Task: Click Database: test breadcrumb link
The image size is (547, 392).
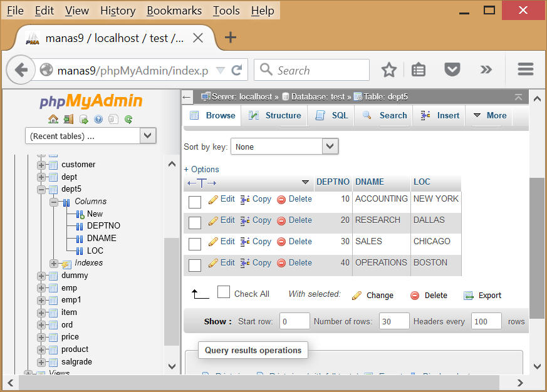Action: pos(318,97)
